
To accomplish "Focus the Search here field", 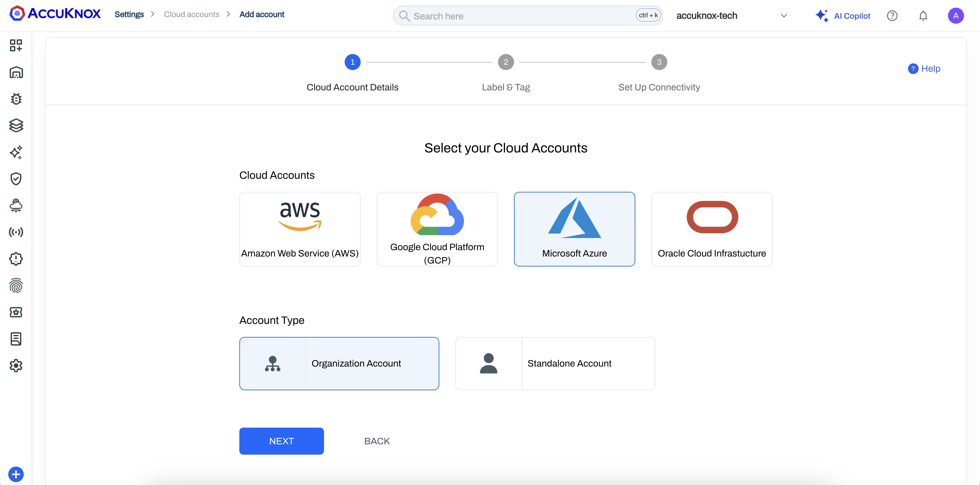I will [x=528, y=16].
